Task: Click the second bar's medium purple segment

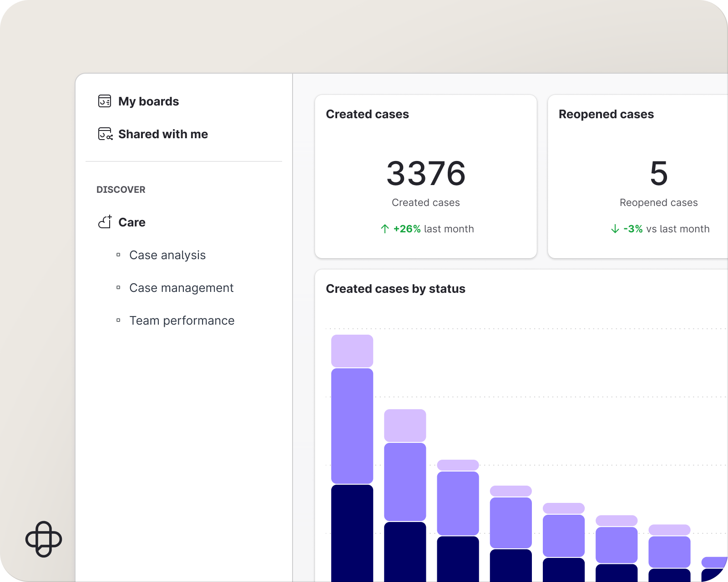Action: (x=405, y=482)
